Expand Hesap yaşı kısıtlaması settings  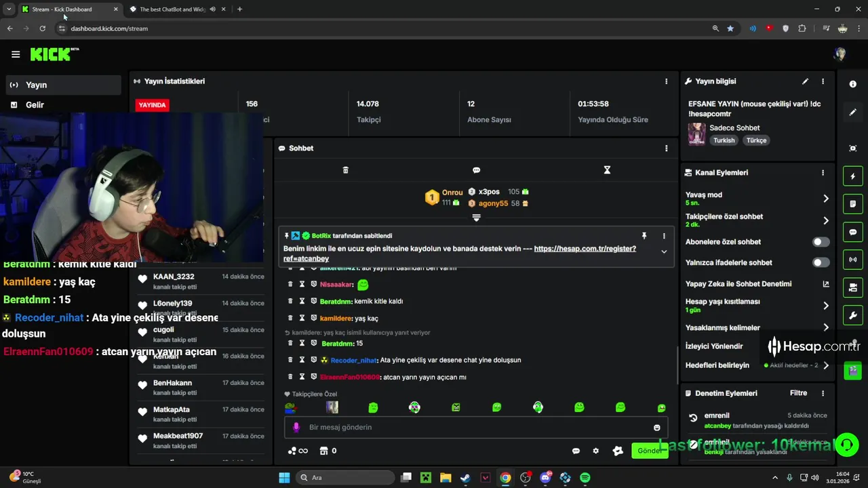click(x=826, y=306)
